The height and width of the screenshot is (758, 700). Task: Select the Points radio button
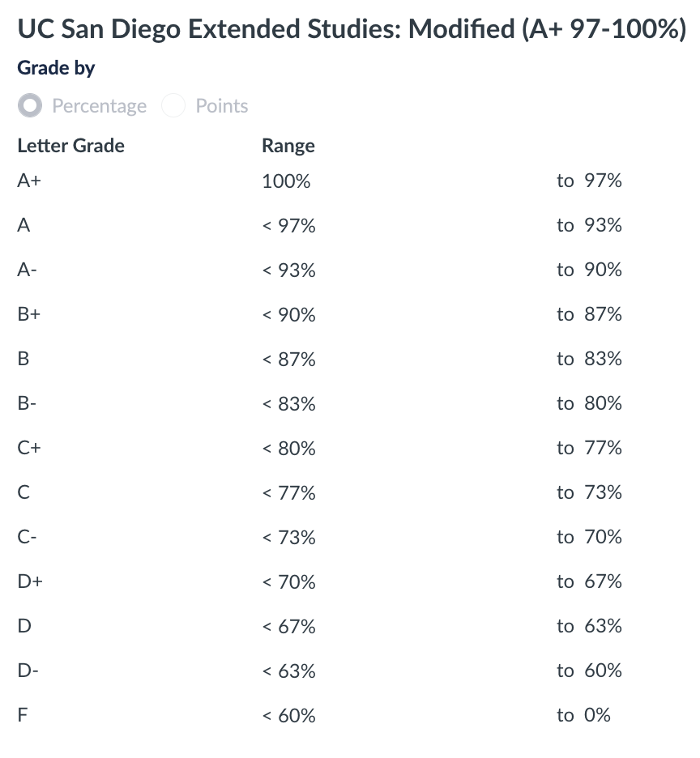point(174,106)
